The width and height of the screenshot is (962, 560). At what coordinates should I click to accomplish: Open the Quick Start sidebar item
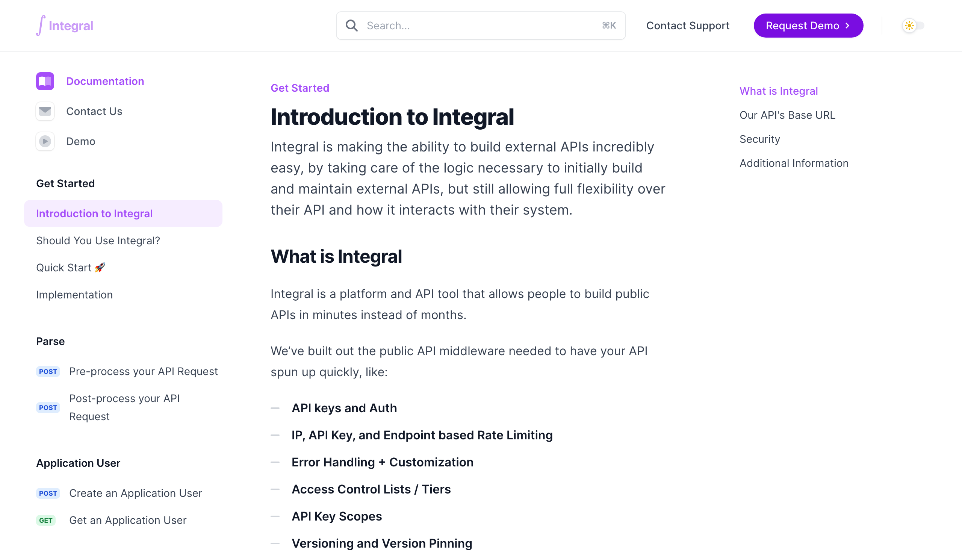71,268
